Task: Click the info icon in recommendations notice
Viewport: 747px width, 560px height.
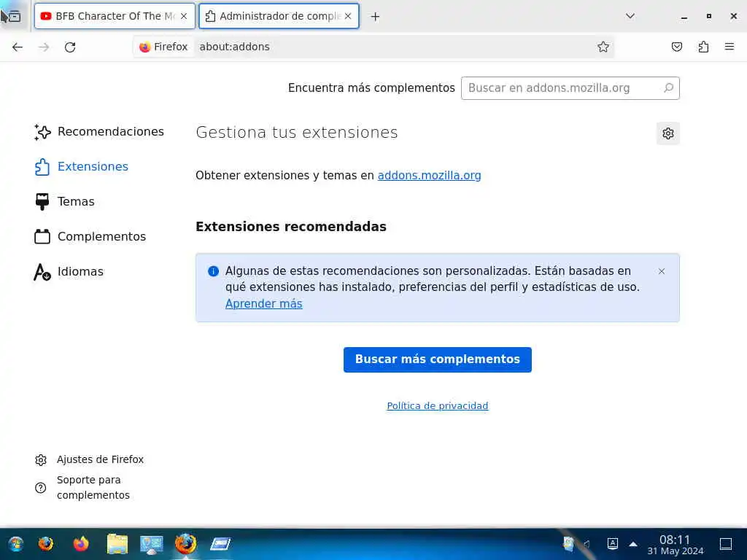Action: (x=213, y=271)
